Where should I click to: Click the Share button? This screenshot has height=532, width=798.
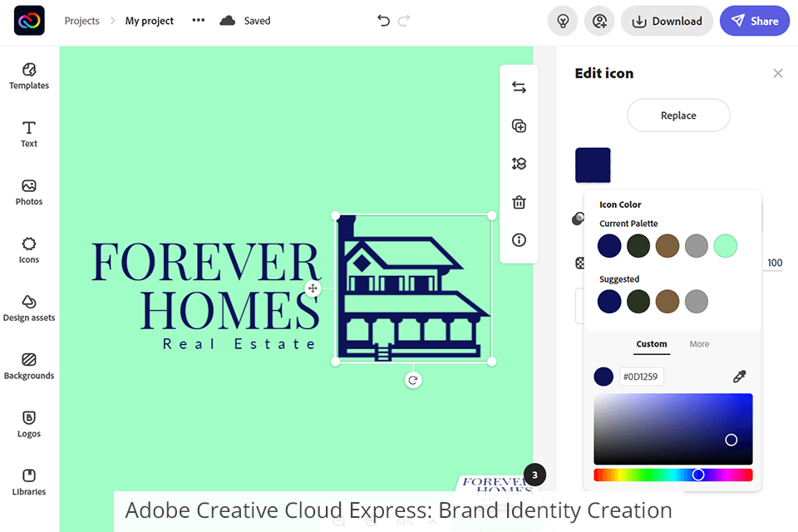point(755,21)
